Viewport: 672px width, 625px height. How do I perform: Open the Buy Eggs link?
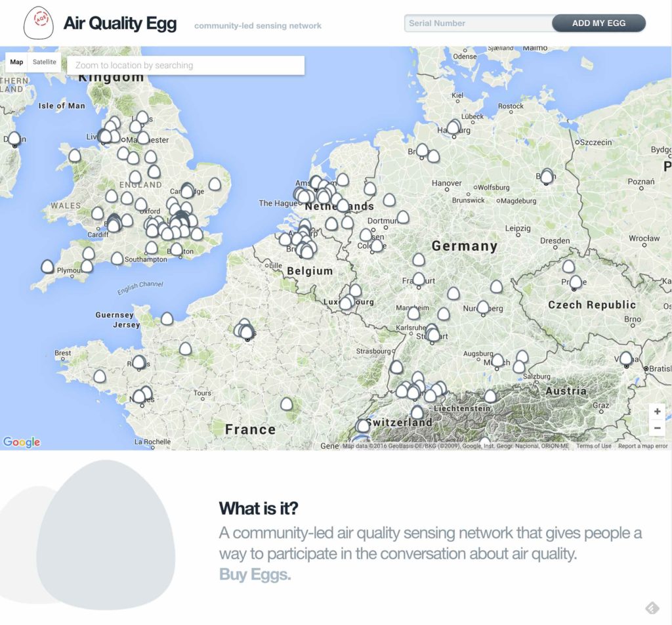click(x=255, y=574)
